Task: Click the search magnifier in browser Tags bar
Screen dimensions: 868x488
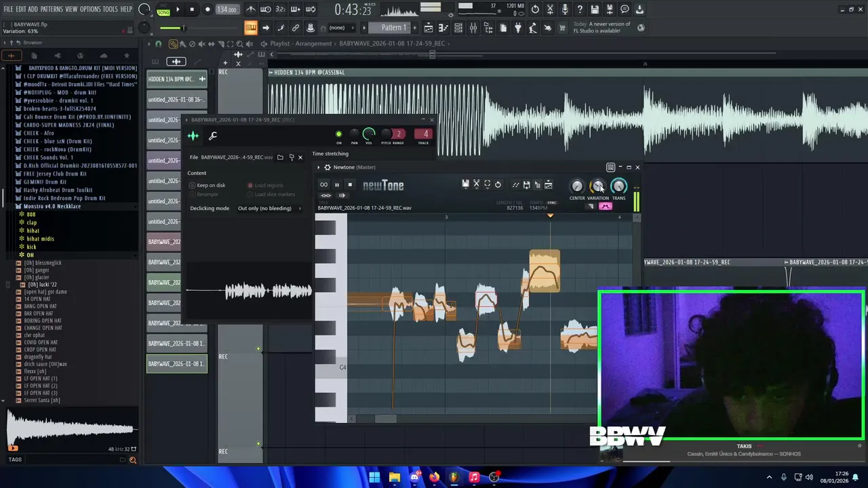Action: click(x=133, y=460)
